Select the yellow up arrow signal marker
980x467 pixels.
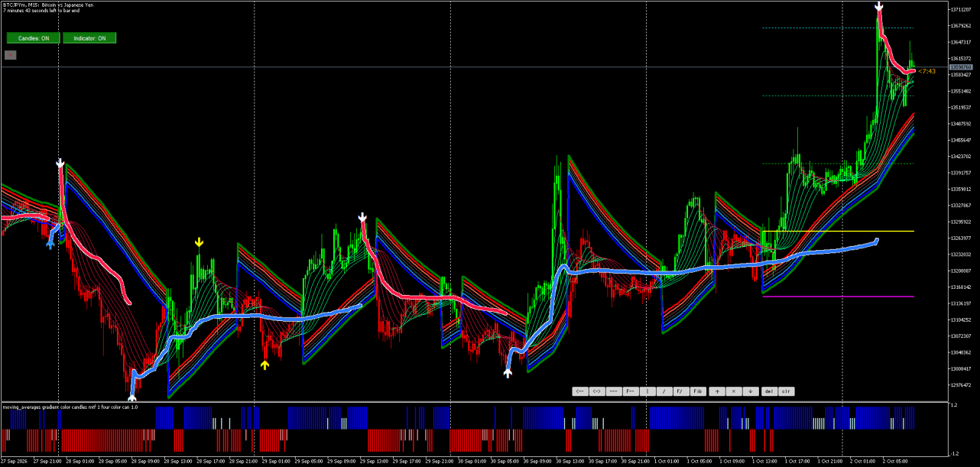click(264, 365)
